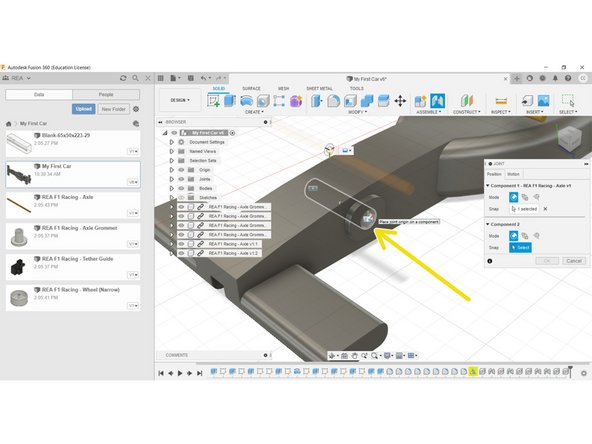Click the New Folder button
592x444 pixels.
coord(114,109)
